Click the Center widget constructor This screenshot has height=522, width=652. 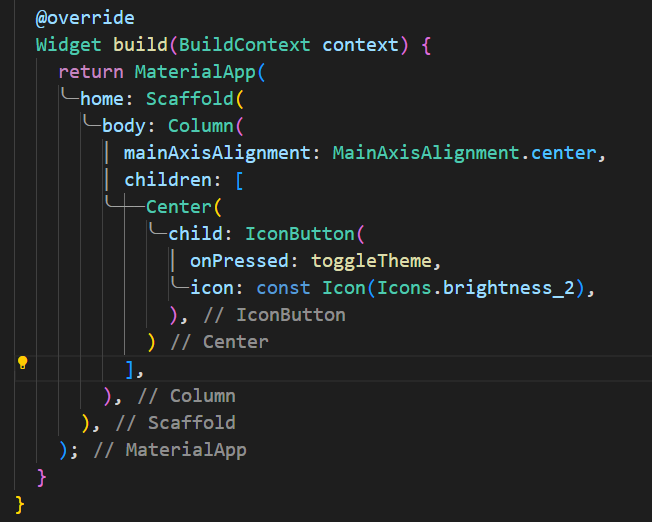pos(179,207)
